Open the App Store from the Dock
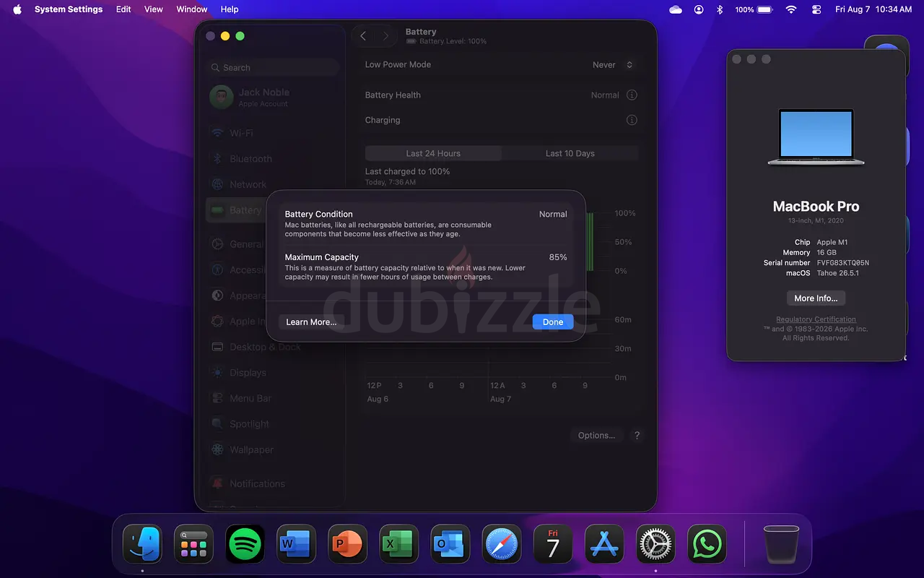 [603, 544]
